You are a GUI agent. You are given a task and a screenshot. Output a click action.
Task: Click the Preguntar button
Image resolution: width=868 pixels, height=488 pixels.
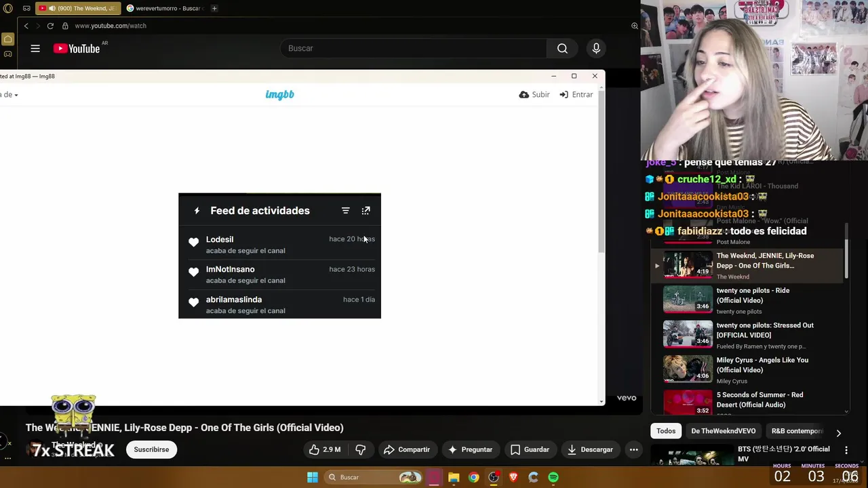click(470, 449)
